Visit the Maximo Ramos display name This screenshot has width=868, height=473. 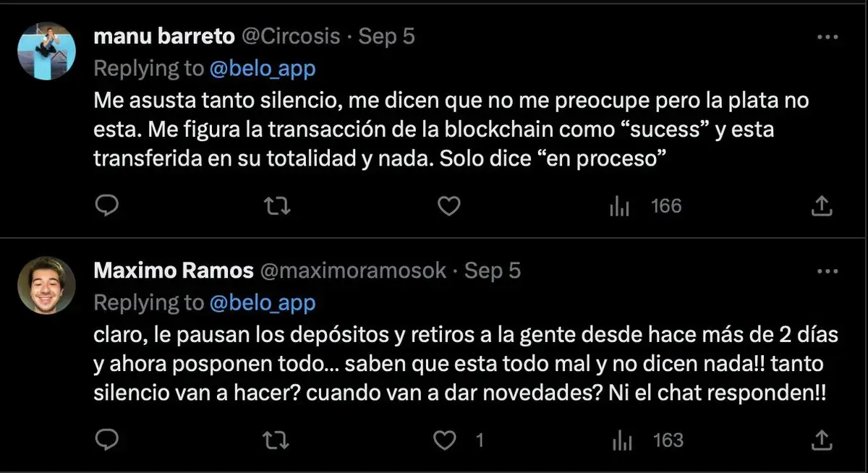(174, 270)
